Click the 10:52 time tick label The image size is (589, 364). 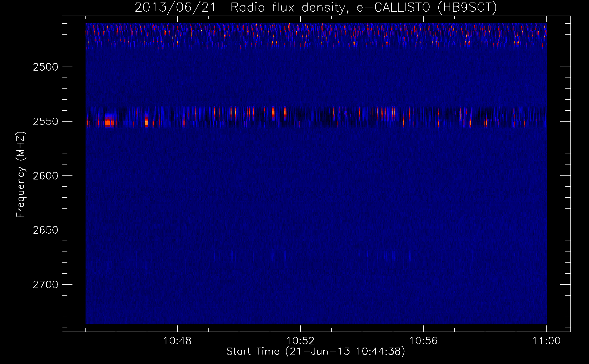coord(300,341)
